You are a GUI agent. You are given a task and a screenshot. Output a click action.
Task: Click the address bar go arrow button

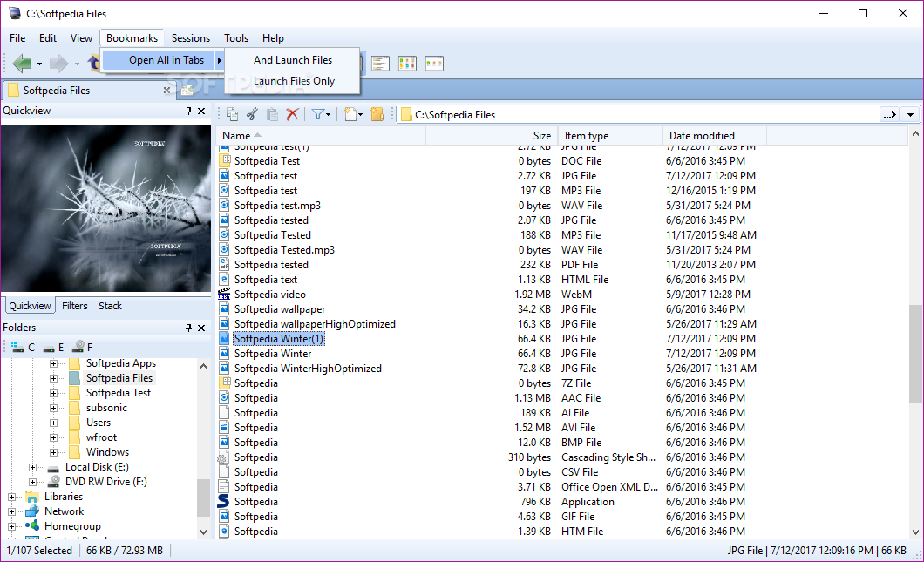coord(890,115)
